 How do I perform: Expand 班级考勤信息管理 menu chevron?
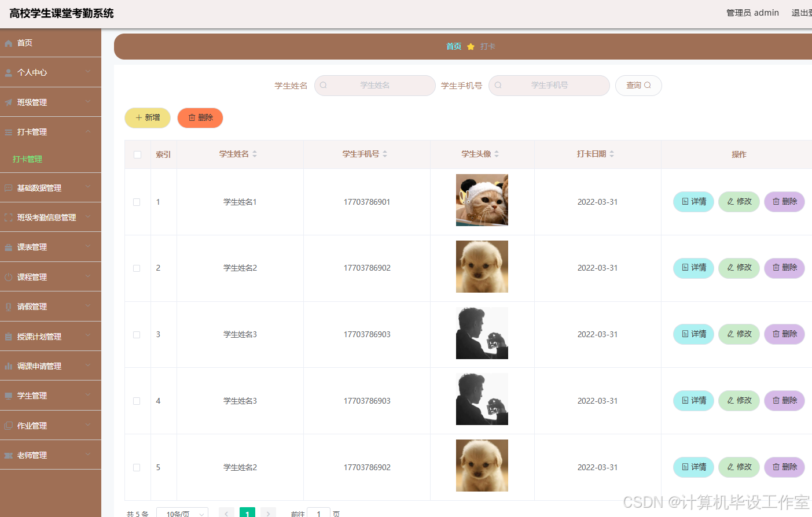[88, 216]
